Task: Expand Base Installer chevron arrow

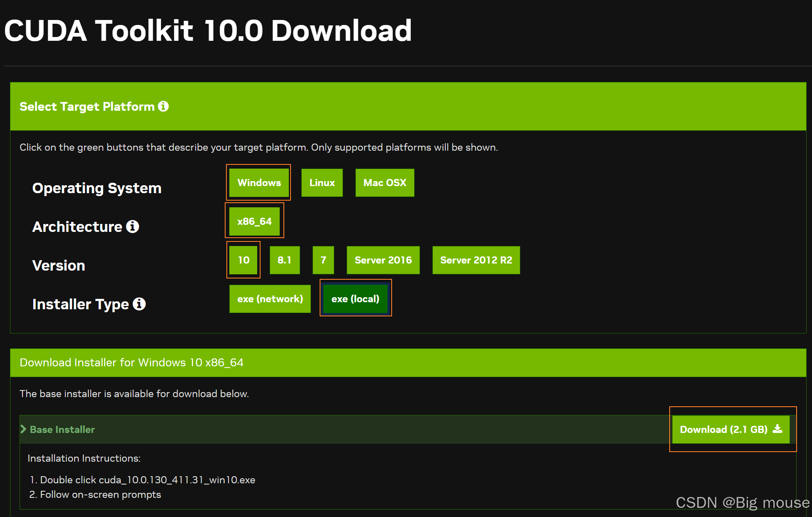Action: pos(23,429)
